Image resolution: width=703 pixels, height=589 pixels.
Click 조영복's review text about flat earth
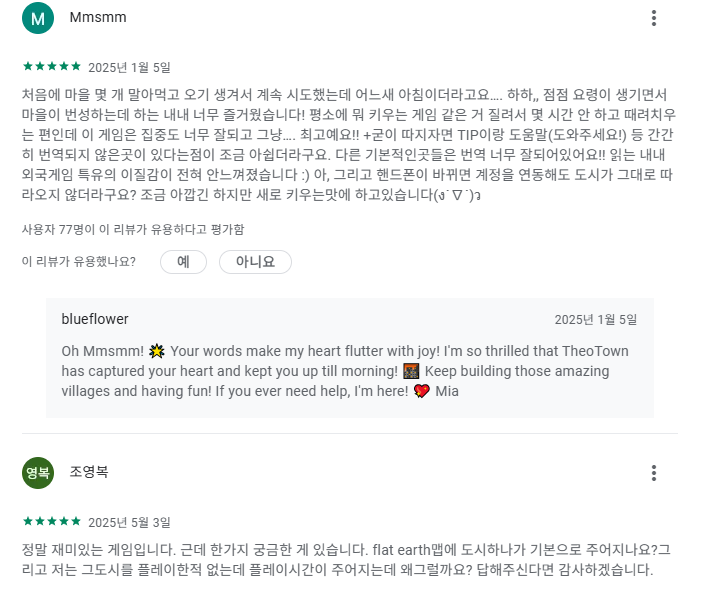346,559
